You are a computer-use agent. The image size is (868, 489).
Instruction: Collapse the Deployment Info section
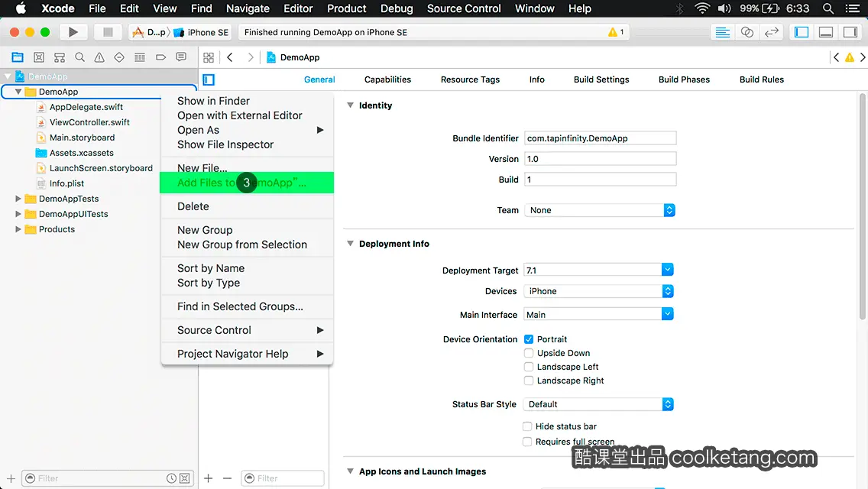(x=350, y=243)
